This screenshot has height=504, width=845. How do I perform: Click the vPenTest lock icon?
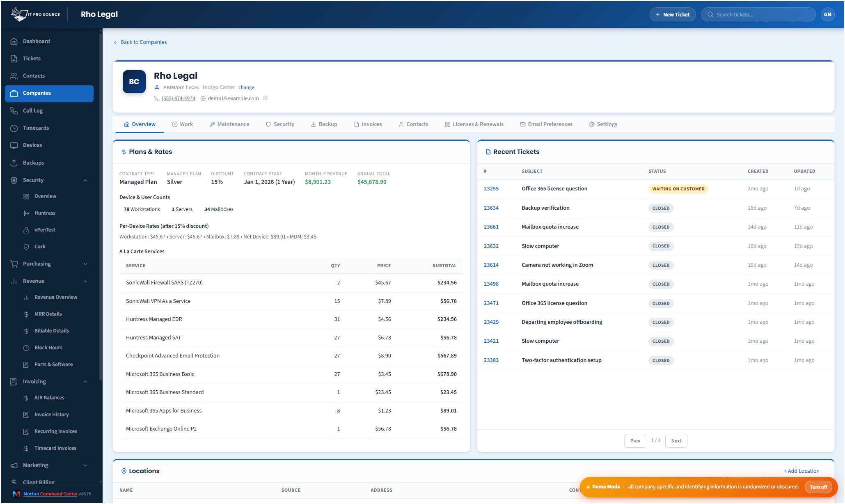click(x=26, y=230)
